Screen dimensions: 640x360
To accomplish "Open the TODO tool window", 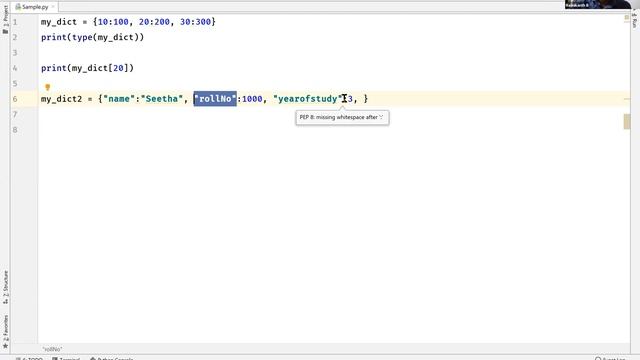I will (29, 359).
